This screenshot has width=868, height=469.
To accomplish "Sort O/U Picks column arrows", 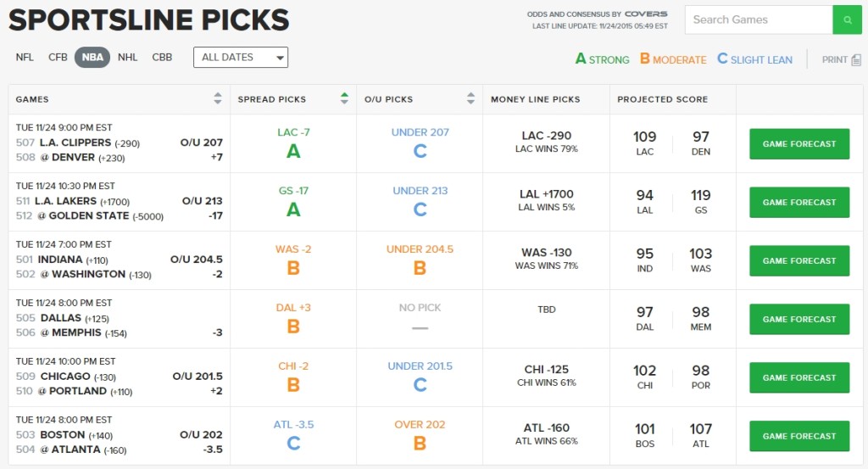I will pos(471,98).
